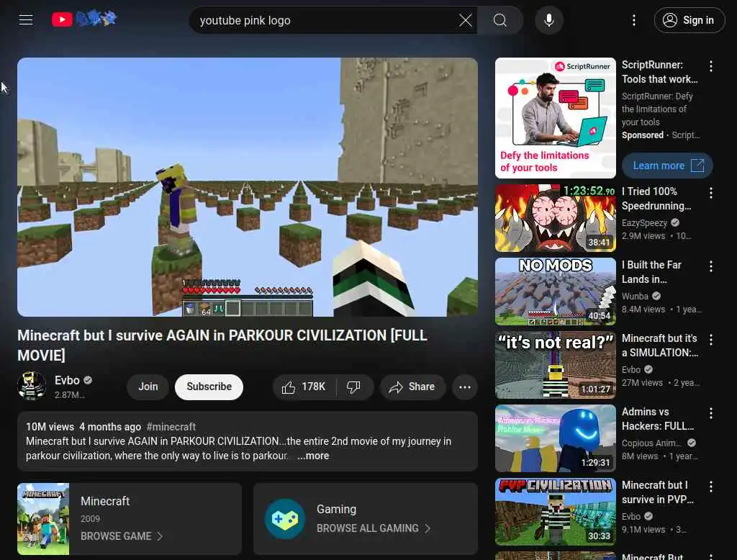The image size is (737, 560).
Task: Open I Built the Far Lands thumbnail
Action: point(555,292)
